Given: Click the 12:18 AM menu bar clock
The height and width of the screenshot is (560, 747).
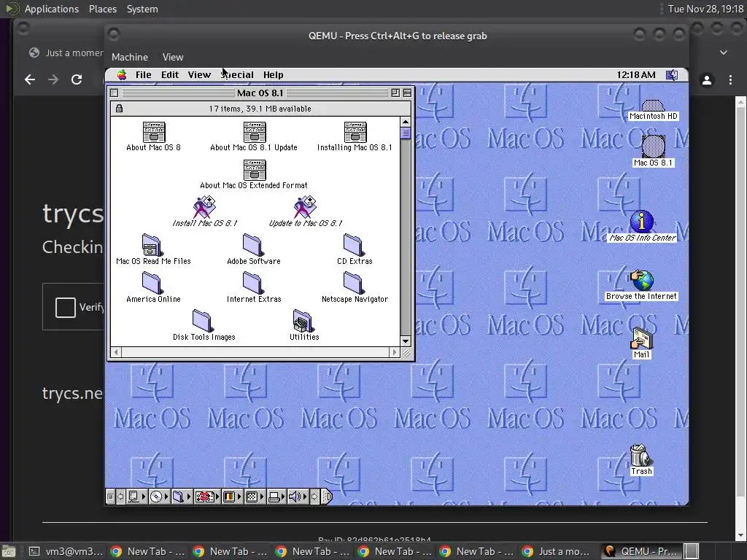Looking at the screenshot, I should (636, 75).
